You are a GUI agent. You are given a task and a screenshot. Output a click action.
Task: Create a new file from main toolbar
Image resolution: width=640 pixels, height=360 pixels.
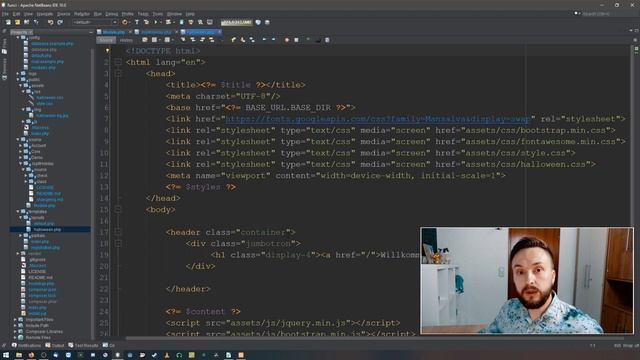(x=8, y=22)
